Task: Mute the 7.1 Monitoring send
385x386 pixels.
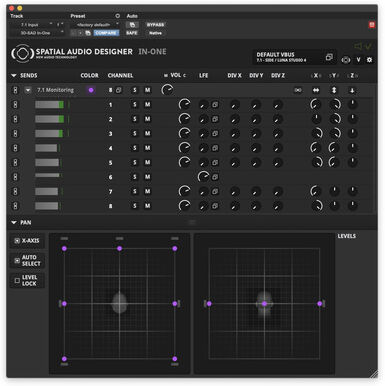Action: coord(147,90)
